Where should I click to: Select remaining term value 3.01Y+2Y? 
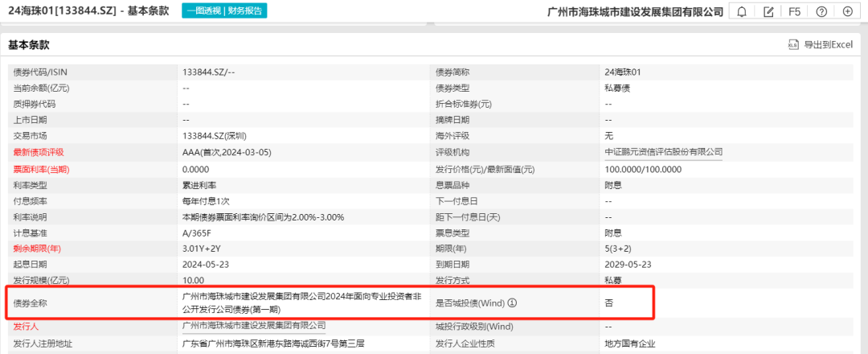(x=203, y=249)
